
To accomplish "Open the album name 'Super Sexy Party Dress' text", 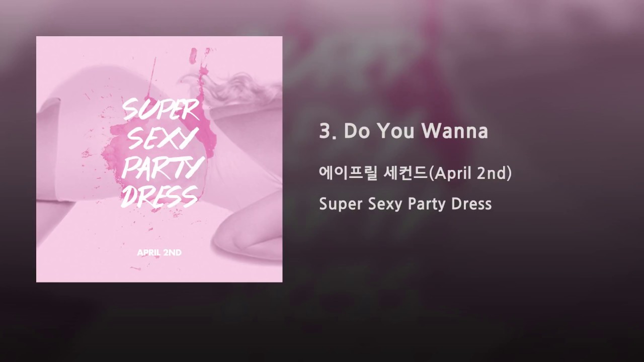I will coord(405,204).
